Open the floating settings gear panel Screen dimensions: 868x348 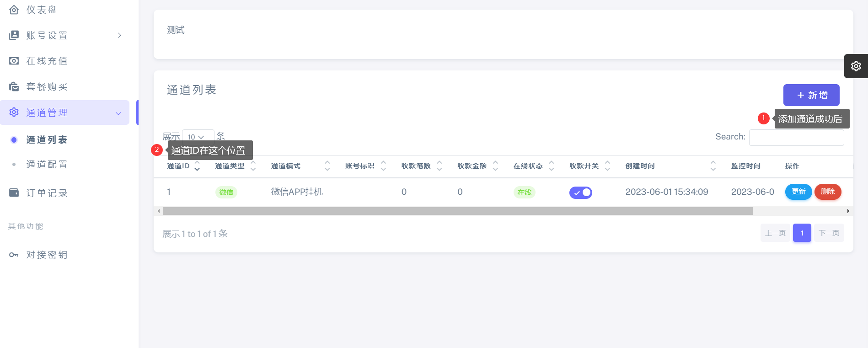click(856, 66)
